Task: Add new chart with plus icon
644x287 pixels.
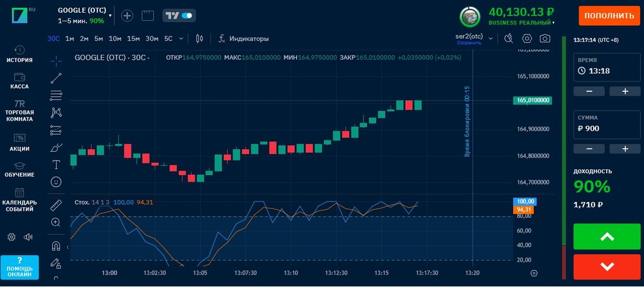Action: tap(127, 16)
